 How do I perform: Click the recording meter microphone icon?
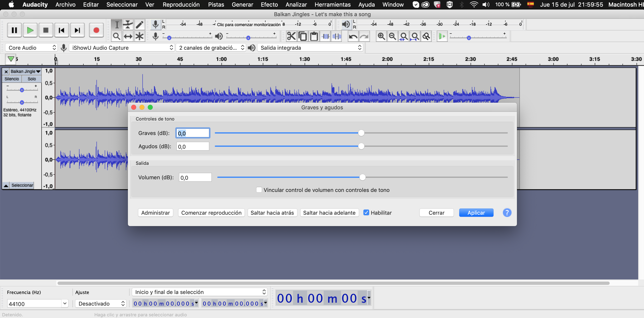(155, 24)
